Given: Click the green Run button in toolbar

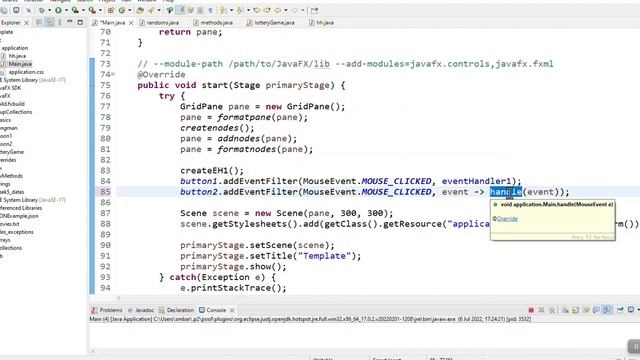Looking at the screenshot, I should (58, 10).
